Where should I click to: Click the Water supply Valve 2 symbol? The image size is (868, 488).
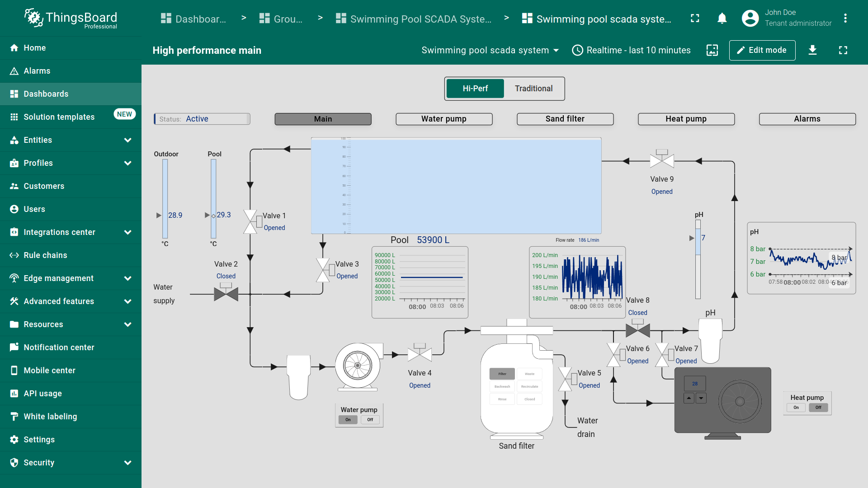[x=226, y=293]
